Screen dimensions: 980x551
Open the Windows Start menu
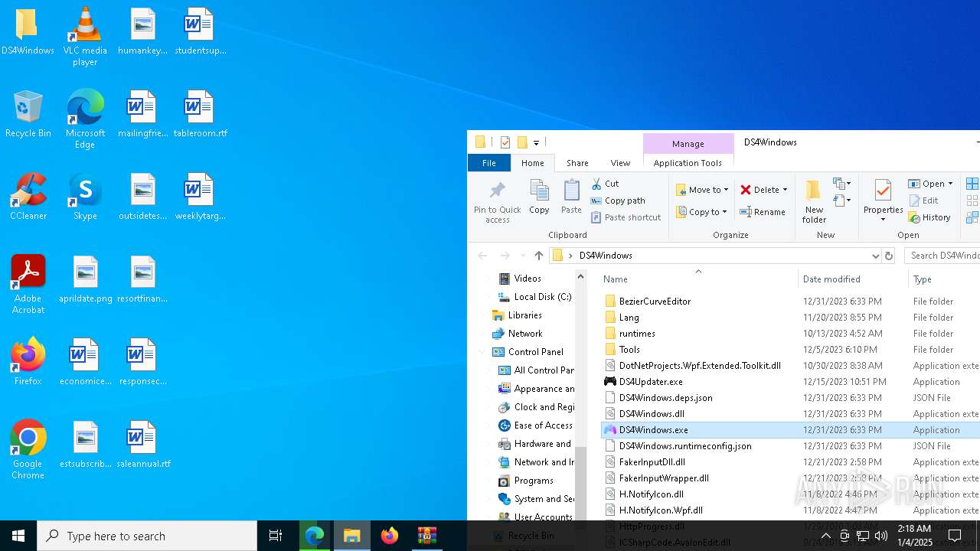[x=18, y=536]
